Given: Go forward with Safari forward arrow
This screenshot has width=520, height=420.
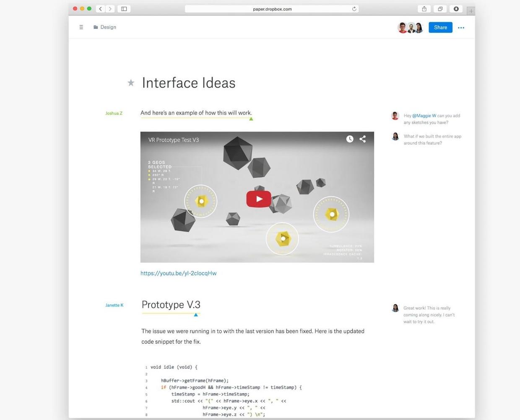Looking at the screenshot, I should tap(110, 9).
